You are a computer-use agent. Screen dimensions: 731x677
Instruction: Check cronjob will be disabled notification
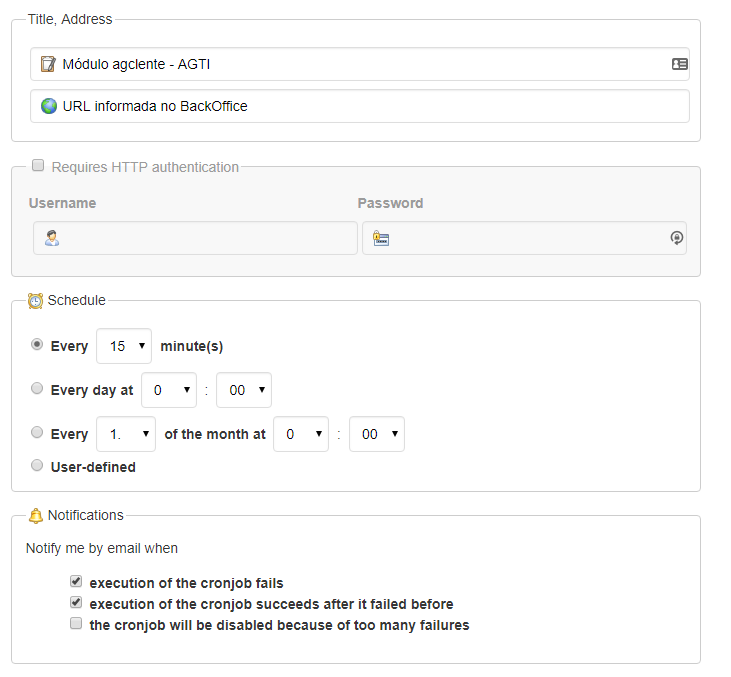click(76, 623)
